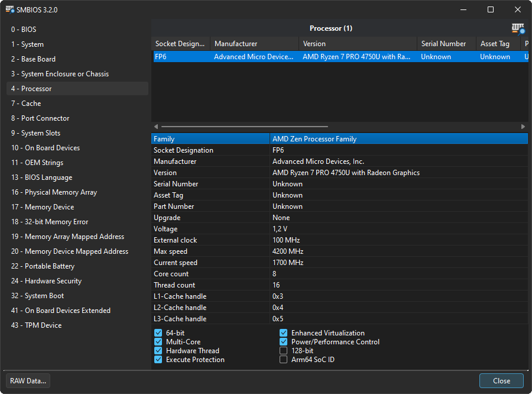Select the Asset Tag property row
This screenshot has height=394, width=532.
[340, 195]
